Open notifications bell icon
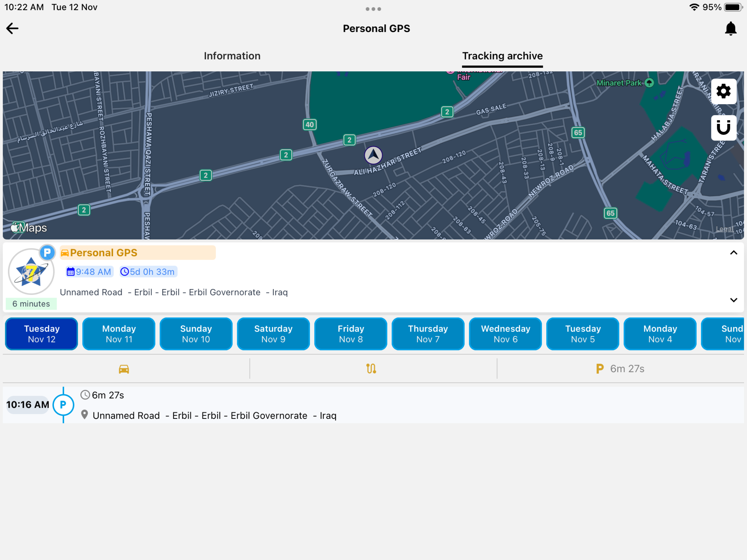 pos(730,29)
